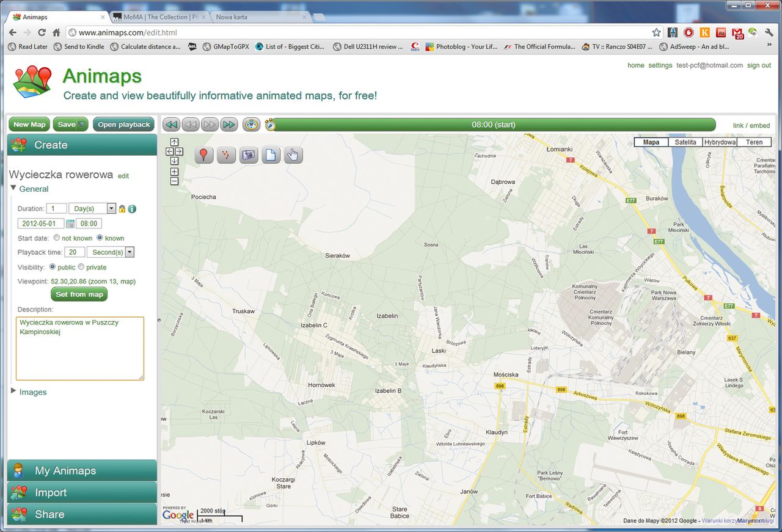Select the camera photo tool

click(x=248, y=155)
